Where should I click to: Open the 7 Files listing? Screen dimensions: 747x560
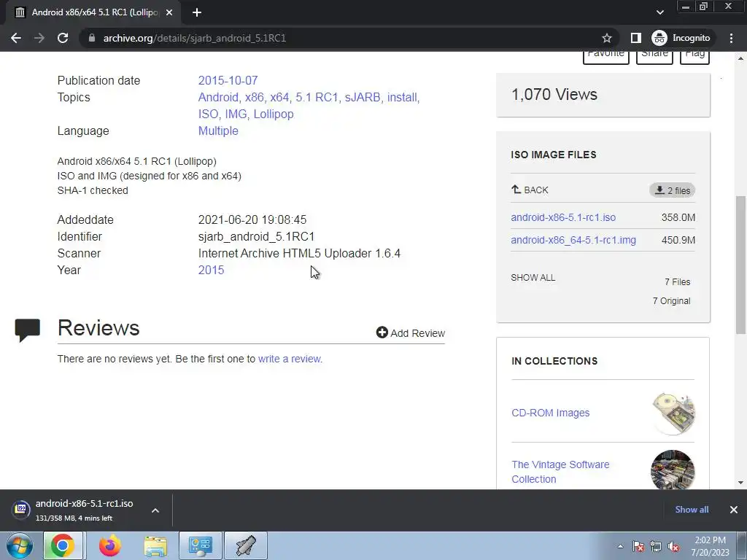coord(678,282)
